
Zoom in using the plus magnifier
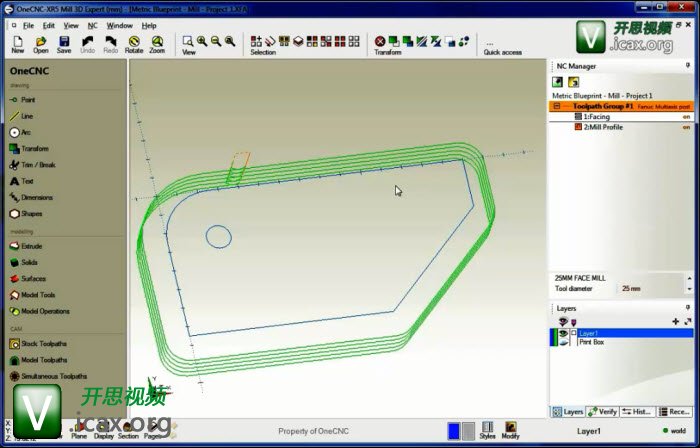(202, 41)
